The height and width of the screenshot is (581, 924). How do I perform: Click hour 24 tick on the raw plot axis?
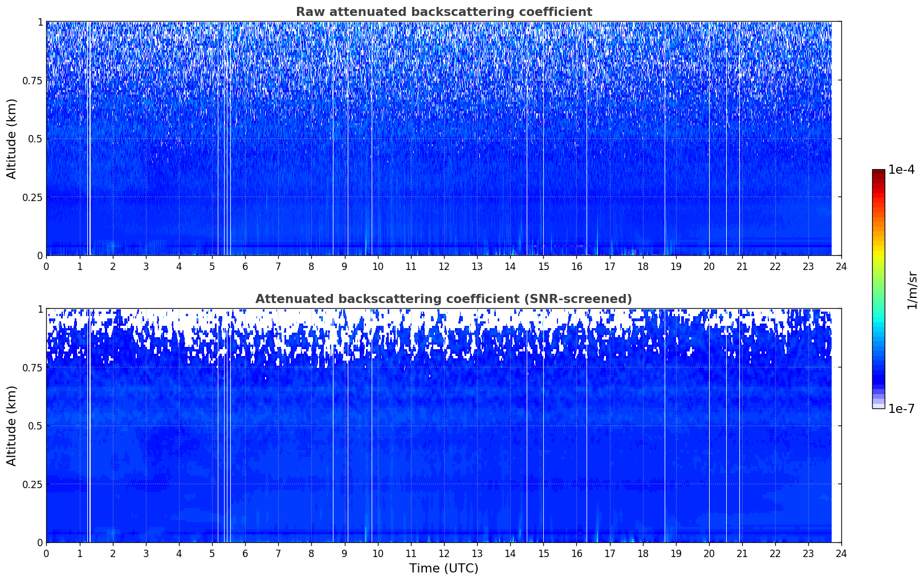click(841, 266)
